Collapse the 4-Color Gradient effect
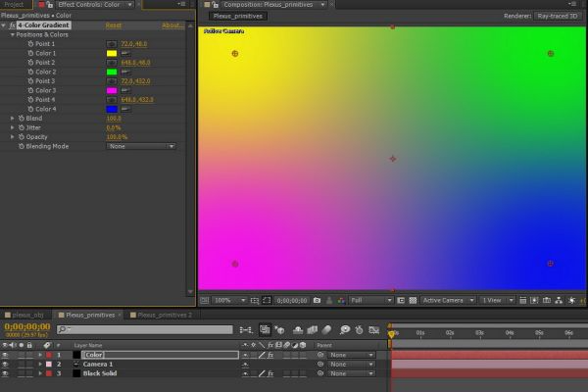Screen dimensions: 588x392 point(3,25)
